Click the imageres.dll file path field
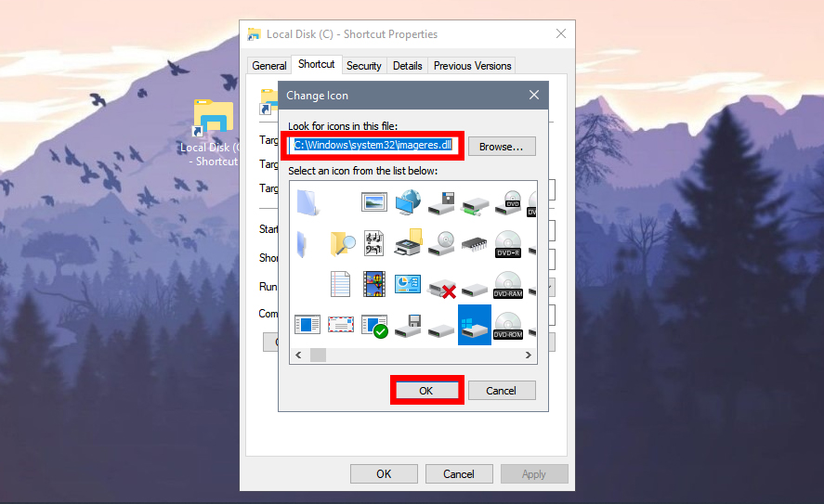Viewport: 824px width, 504px height. [x=373, y=146]
